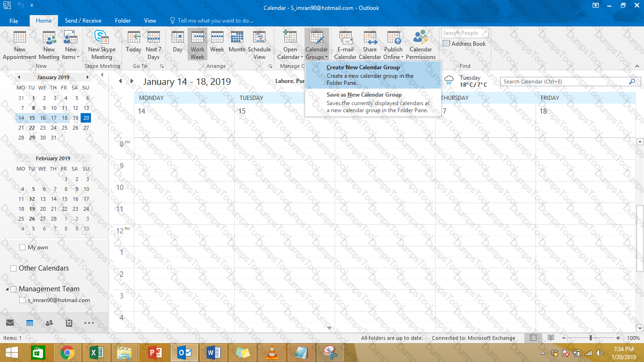Open the New Meeting button
This screenshot has width=644, height=362.
[x=49, y=46]
